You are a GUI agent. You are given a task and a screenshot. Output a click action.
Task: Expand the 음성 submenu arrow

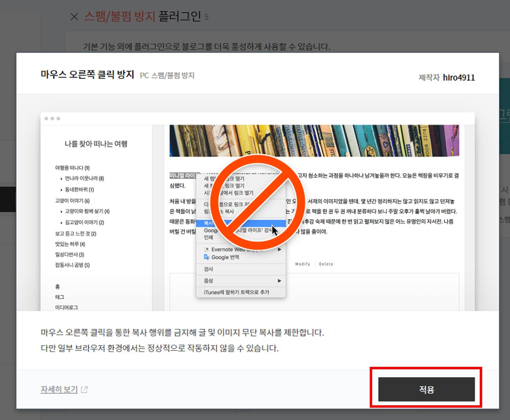point(279,281)
